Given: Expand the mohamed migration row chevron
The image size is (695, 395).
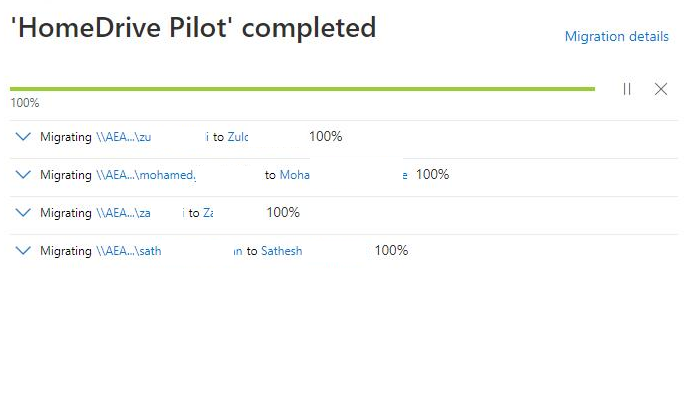Looking at the screenshot, I should pyautogui.click(x=23, y=175).
